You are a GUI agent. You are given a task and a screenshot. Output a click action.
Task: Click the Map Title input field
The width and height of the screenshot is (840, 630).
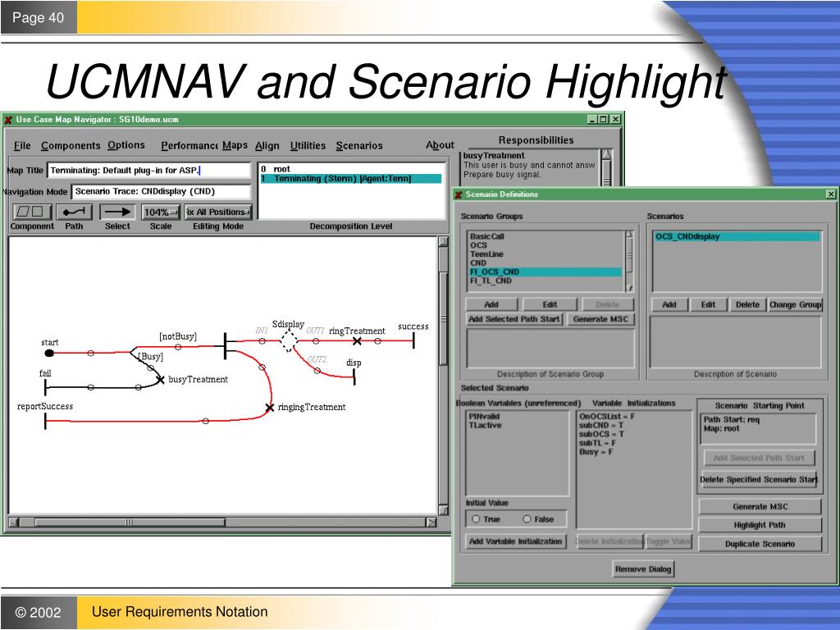click(149, 171)
